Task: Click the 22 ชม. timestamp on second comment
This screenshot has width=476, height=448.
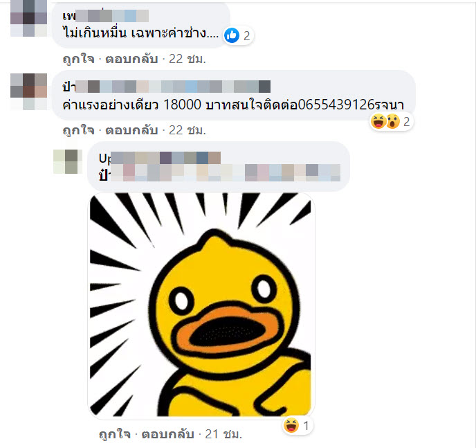Action: click(187, 130)
